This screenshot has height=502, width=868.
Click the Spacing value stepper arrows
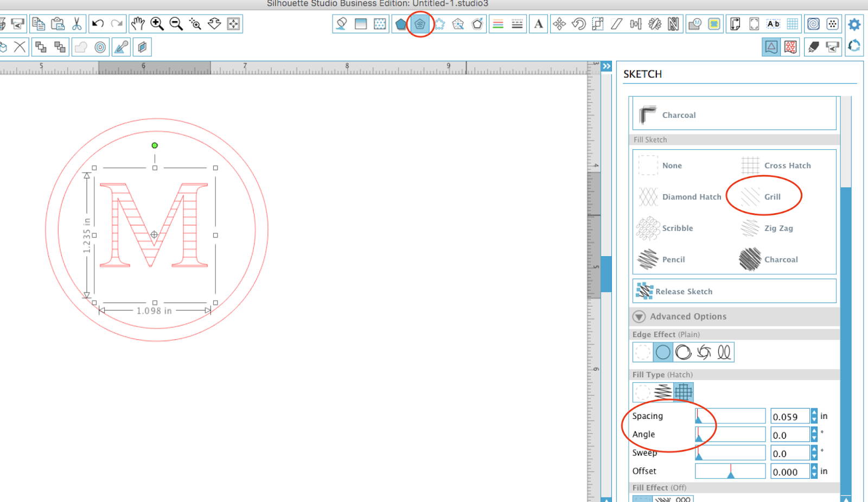pyautogui.click(x=814, y=416)
